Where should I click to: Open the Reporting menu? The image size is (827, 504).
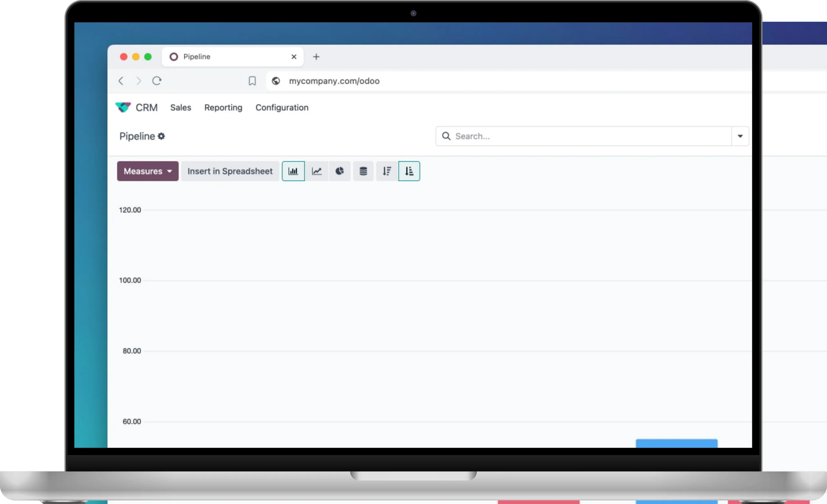(x=223, y=107)
